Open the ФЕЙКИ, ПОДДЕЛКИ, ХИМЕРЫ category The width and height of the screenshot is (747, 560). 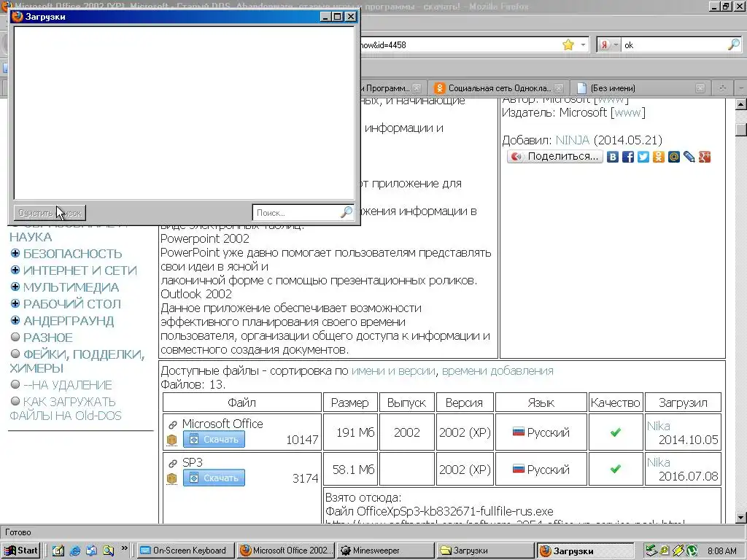(x=77, y=361)
